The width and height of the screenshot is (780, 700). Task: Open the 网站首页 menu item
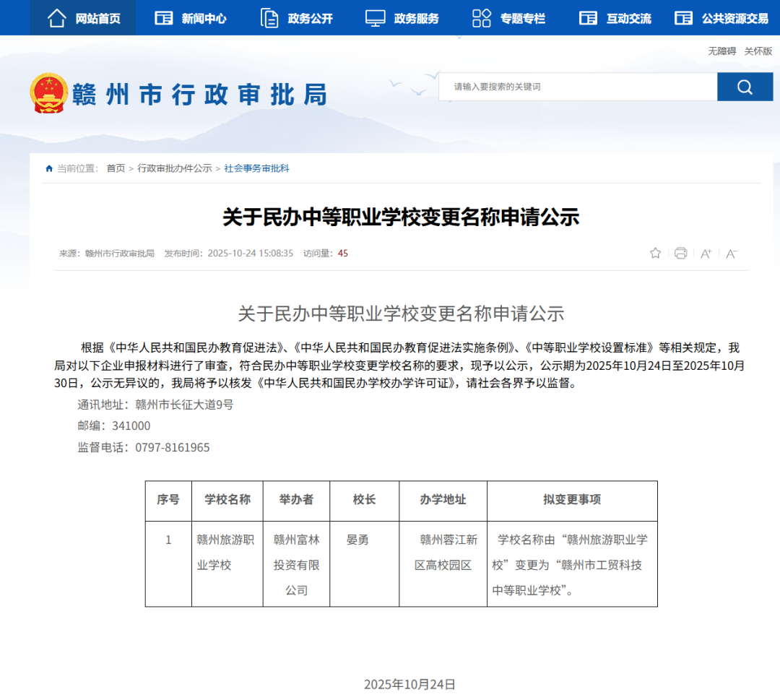tap(82, 18)
